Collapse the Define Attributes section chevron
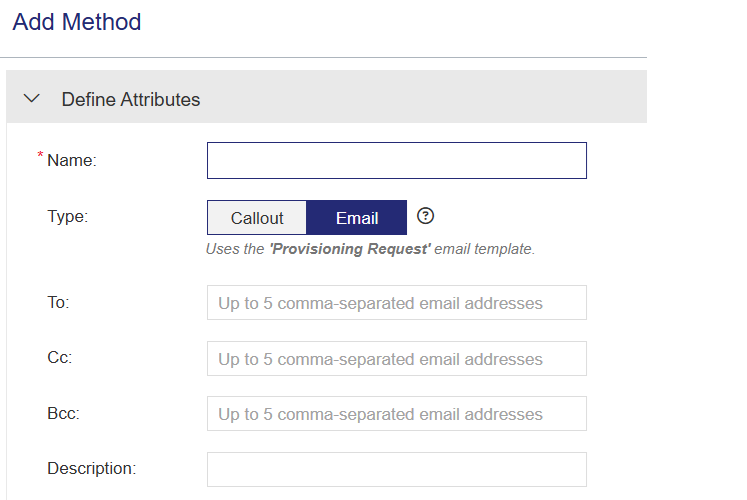The width and height of the screenshot is (747, 500). pyautogui.click(x=32, y=99)
